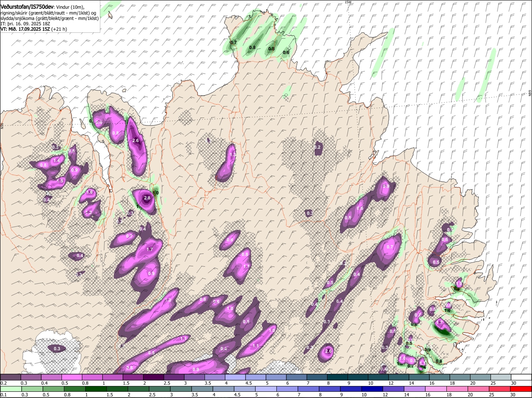Click the N99 label on the left edge

(x=2, y=125)
